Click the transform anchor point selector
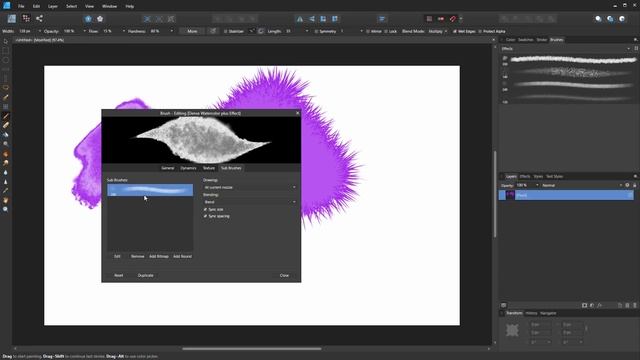 (x=512, y=330)
